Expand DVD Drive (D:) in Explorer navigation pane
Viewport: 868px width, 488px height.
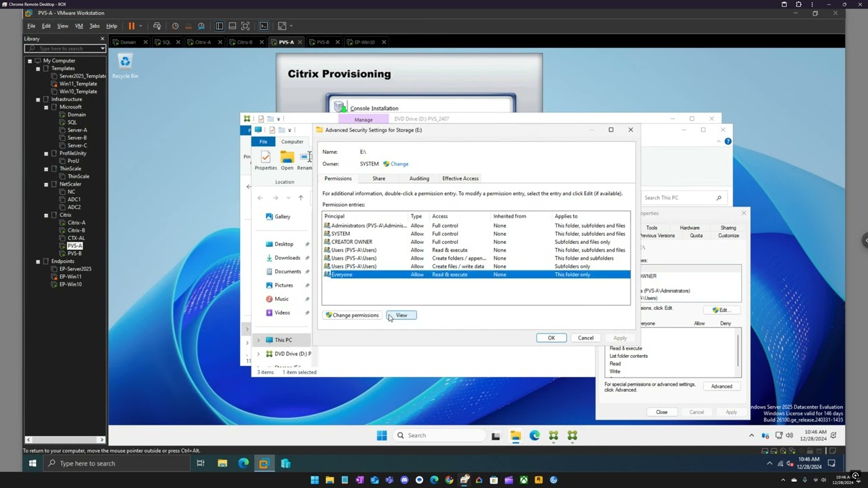[x=258, y=354]
